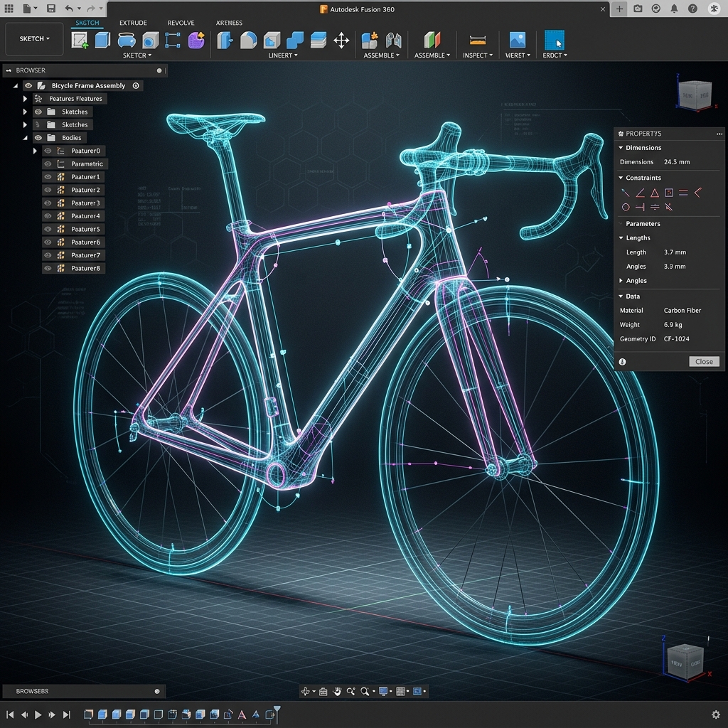This screenshot has width=728, height=728.
Task: Select the Paaturer3 body row
Action: [73, 203]
